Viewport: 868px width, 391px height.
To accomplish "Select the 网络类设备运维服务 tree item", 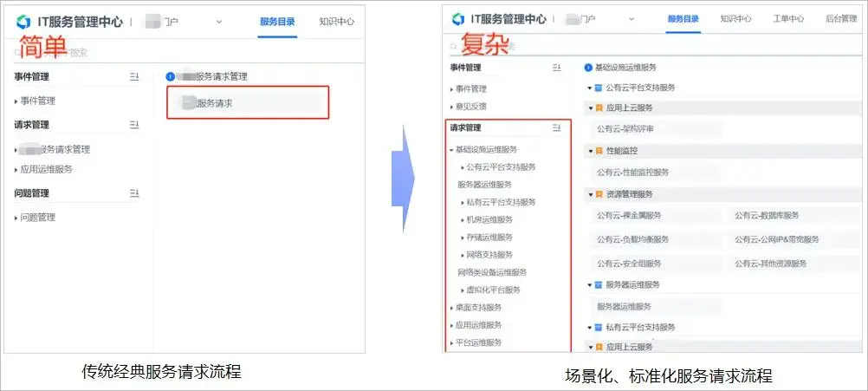I will pyautogui.click(x=492, y=272).
